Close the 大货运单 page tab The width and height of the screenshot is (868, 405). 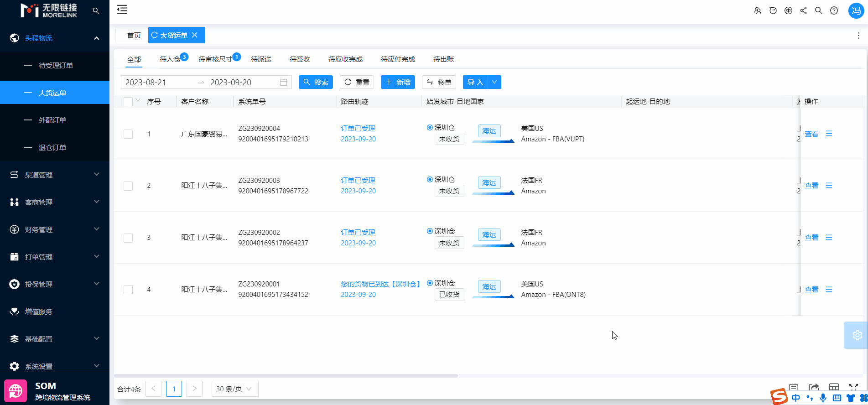pos(194,35)
